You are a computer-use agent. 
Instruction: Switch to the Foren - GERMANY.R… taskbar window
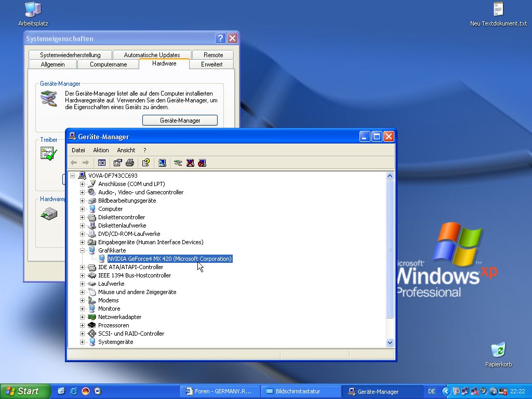point(220,391)
